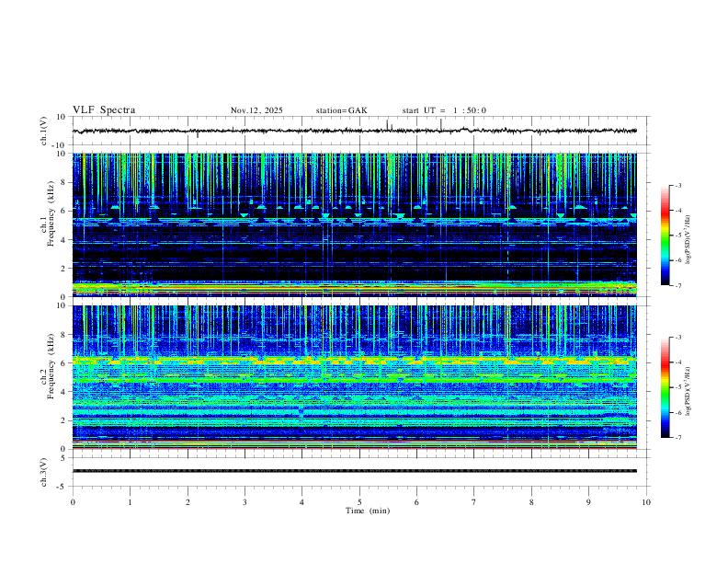Image resolution: width=728 pixels, height=563 pixels.
Task: Click the "-7" label on ch.1 colorbar
Action: click(x=677, y=285)
